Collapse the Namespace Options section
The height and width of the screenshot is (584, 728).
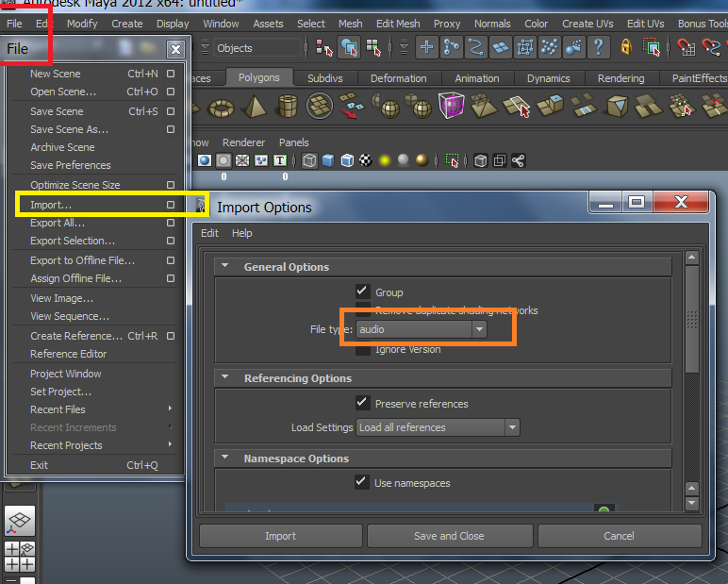click(225, 458)
